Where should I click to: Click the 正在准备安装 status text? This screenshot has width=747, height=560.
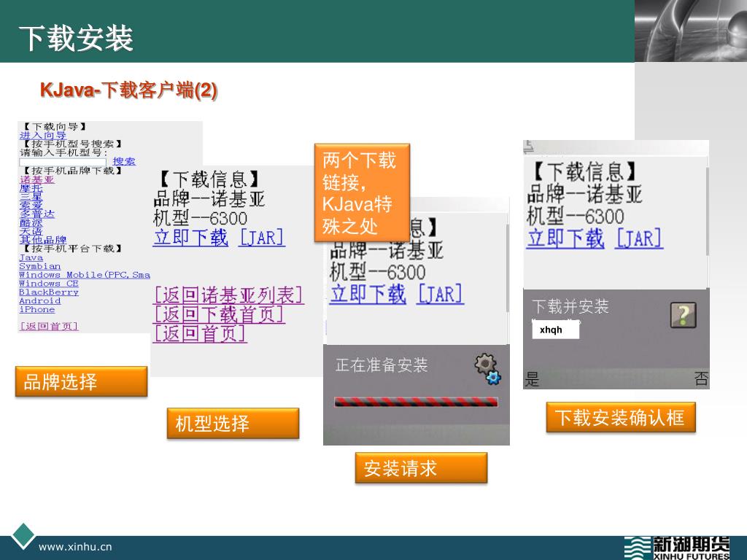[x=382, y=365]
